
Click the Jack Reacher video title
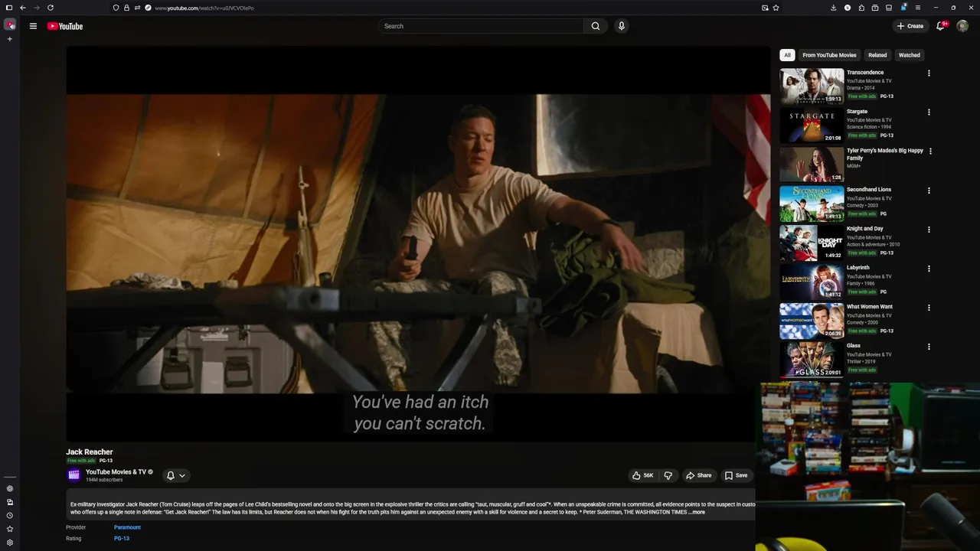90,452
